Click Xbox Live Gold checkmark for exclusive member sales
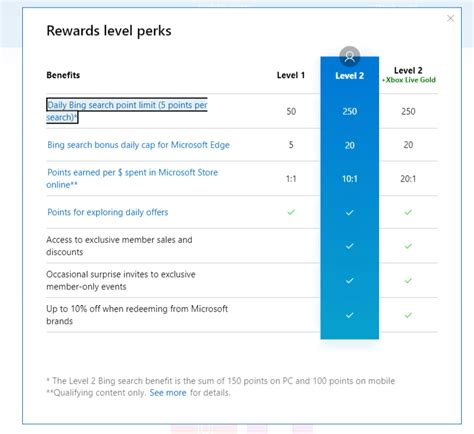Viewport: 474px width, 434px height. tap(408, 246)
